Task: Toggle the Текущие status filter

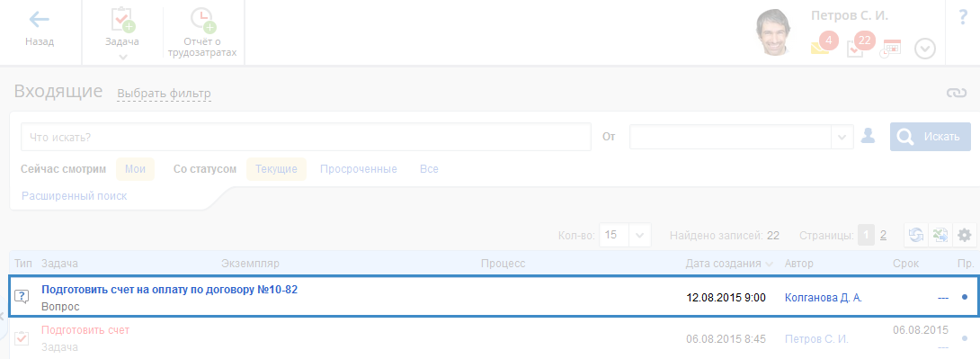Action: pos(276,169)
